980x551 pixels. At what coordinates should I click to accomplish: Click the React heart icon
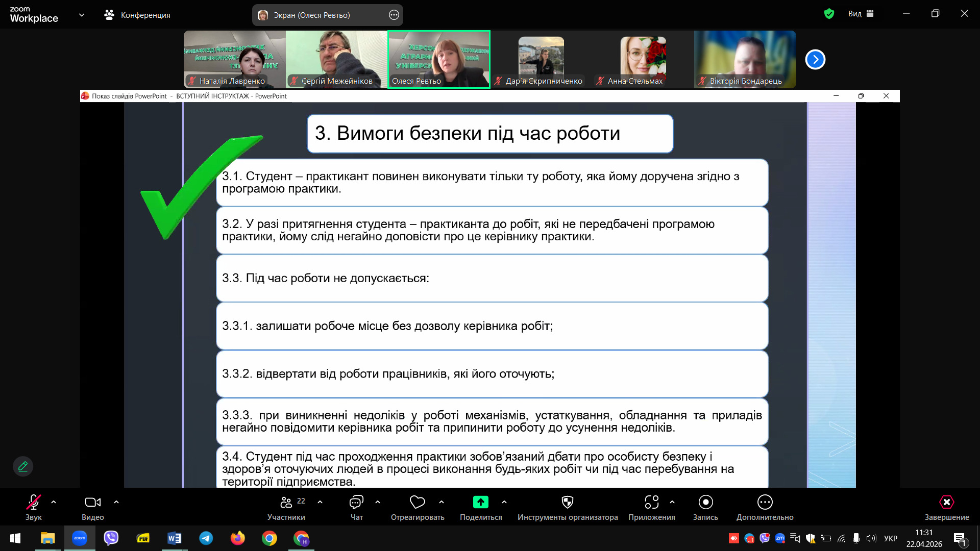(417, 503)
